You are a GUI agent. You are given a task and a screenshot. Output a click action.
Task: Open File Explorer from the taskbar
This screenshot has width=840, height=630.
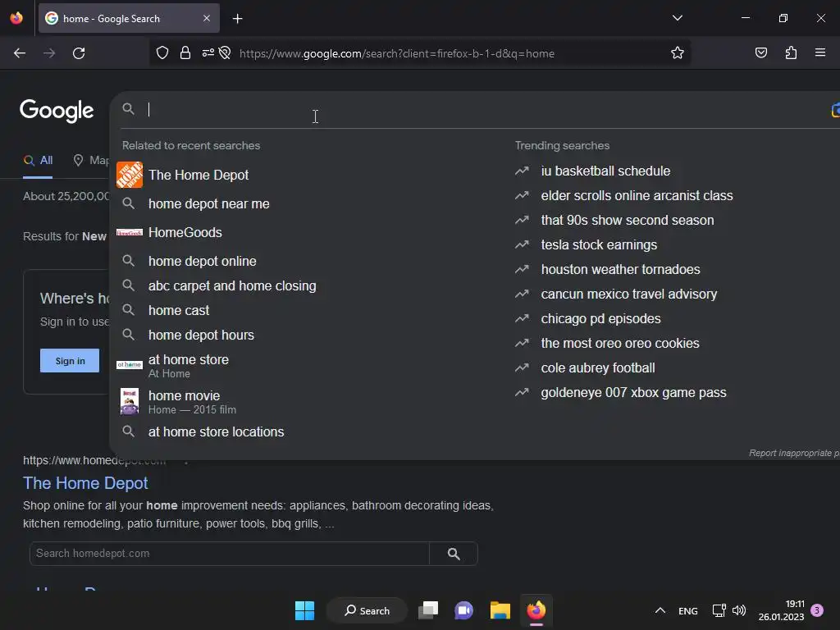(500, 610)
